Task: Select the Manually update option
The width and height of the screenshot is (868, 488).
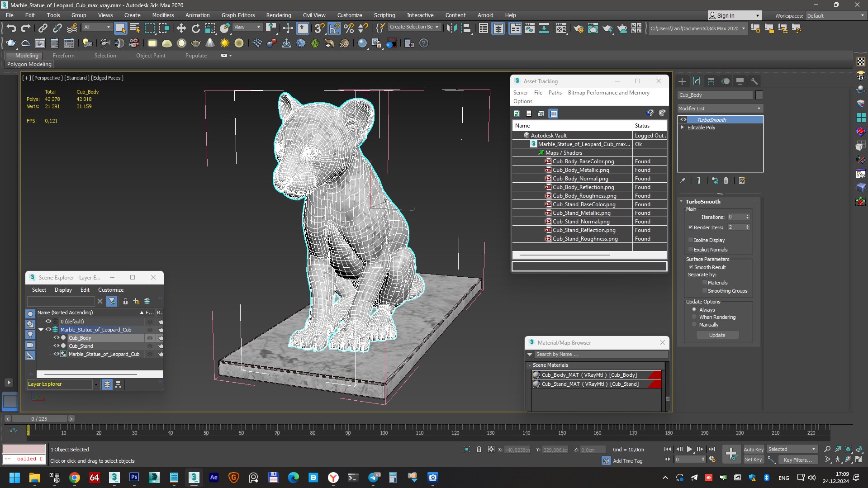Action: (694, 325)
